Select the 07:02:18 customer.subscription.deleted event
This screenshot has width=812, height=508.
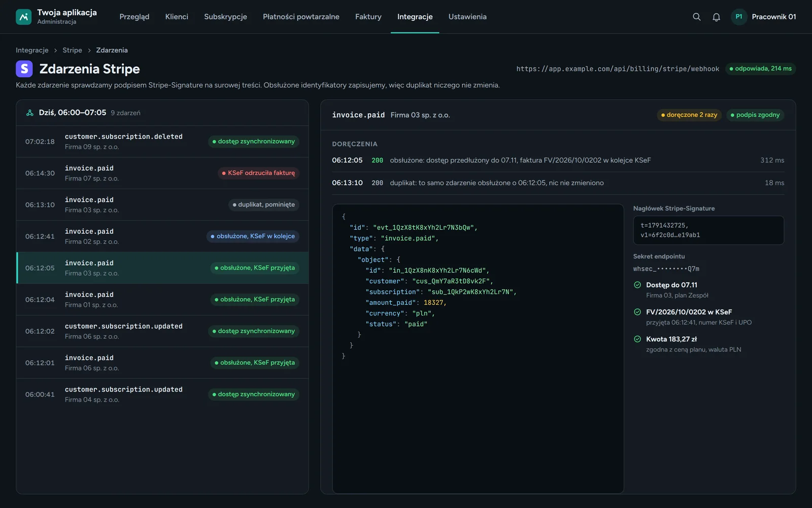162,142
